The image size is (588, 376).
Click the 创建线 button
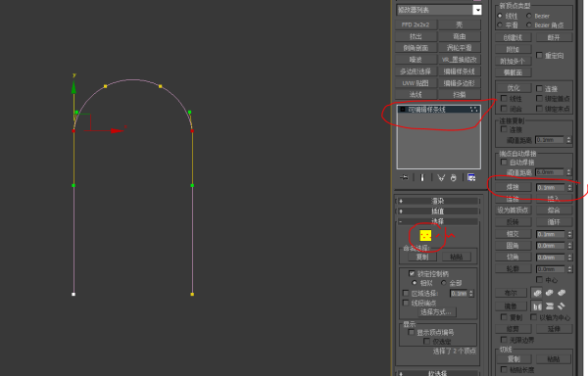point(513,37)
